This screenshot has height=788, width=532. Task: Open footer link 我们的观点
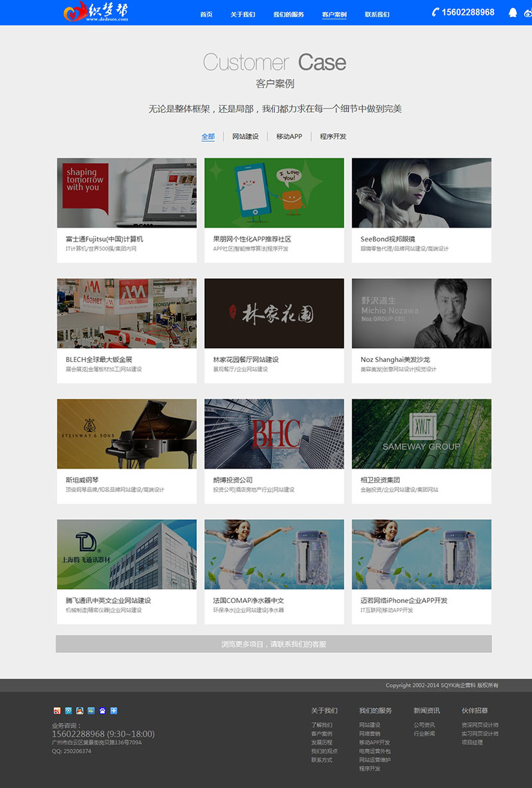(x=324, y=751)
